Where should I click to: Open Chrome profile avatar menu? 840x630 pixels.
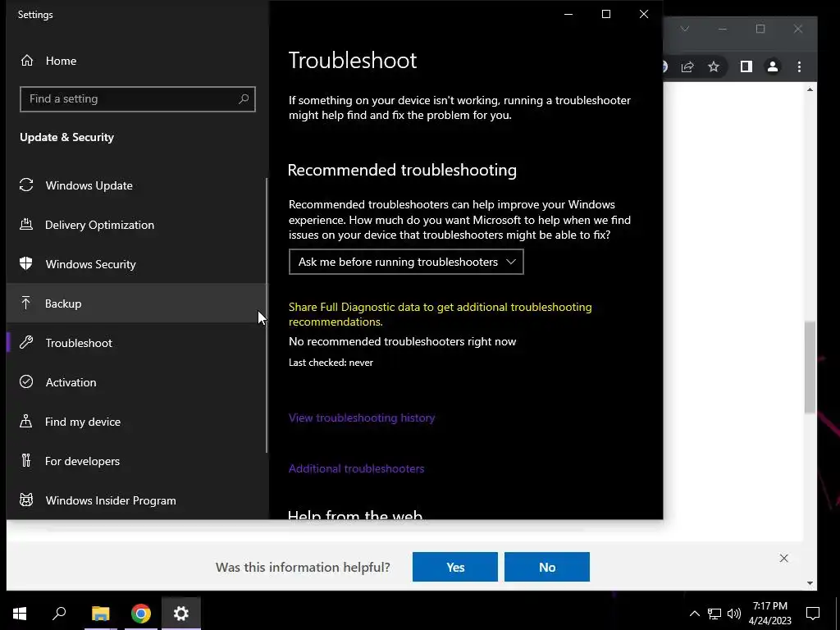point(773,66)
